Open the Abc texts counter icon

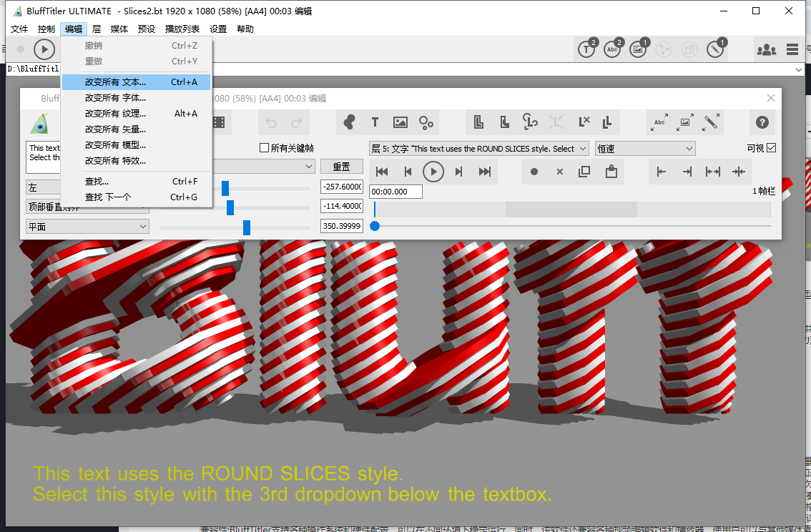(613, 49)
